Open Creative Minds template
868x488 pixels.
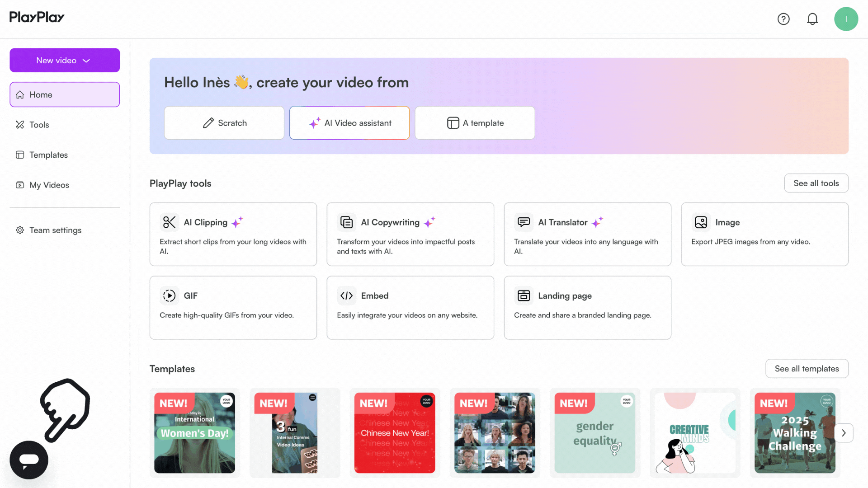coord(695,433)
